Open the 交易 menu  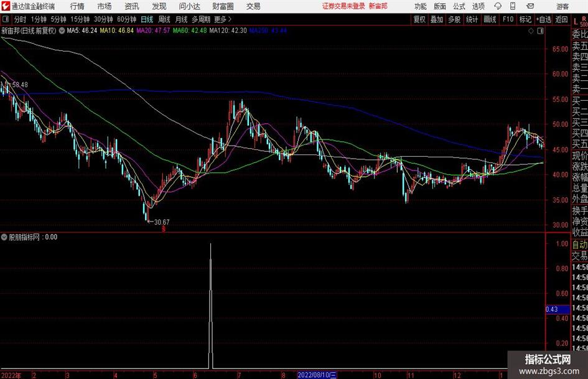253,6
